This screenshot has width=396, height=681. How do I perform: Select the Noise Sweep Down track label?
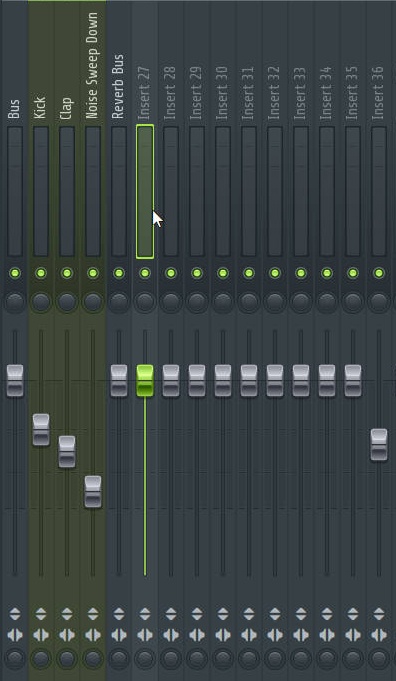click(x=92, y=65)
